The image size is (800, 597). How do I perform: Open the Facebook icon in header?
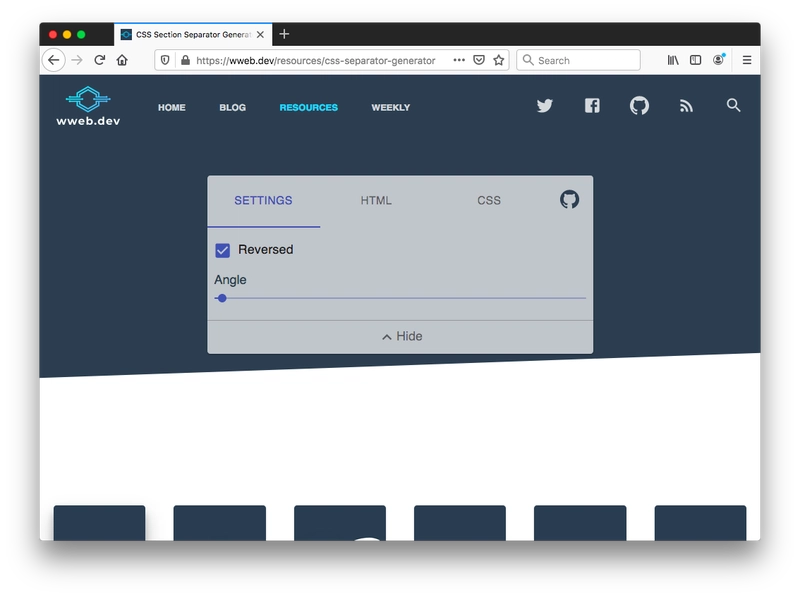tap(592, 106)
